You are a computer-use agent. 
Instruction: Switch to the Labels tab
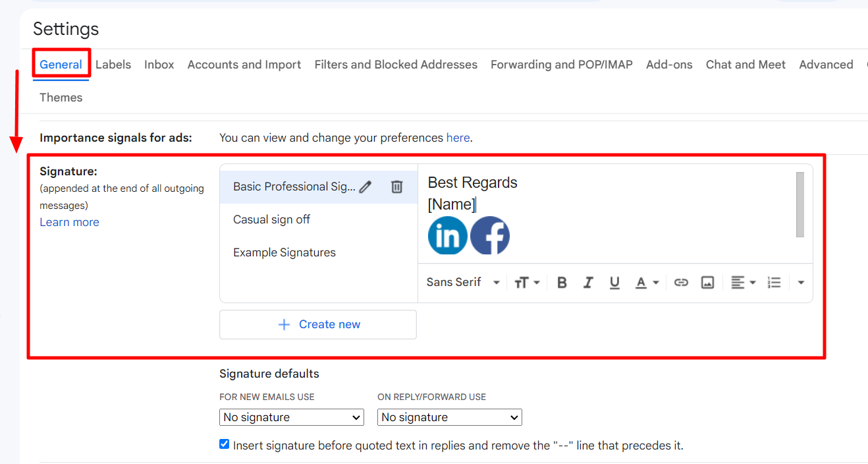pos(113,65)
